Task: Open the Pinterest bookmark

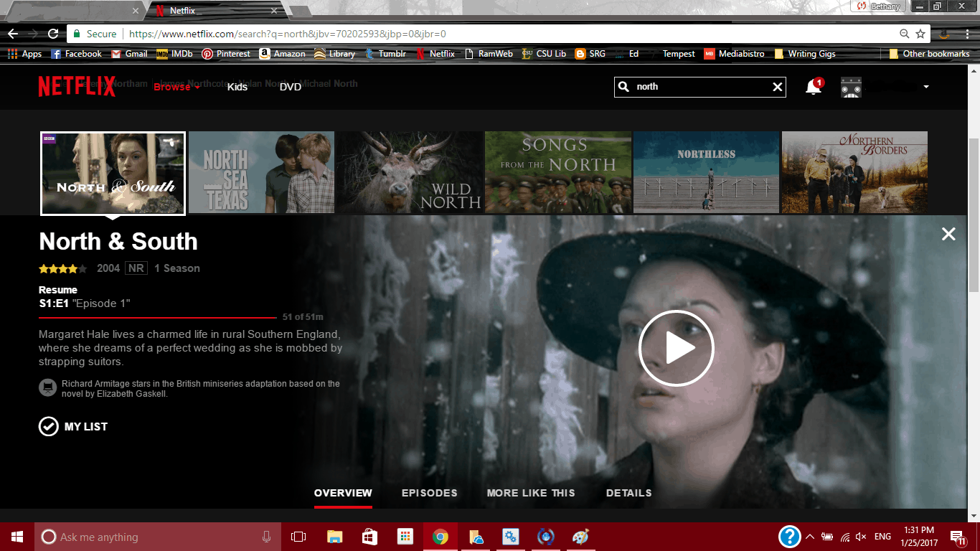Action: point(226,54)
